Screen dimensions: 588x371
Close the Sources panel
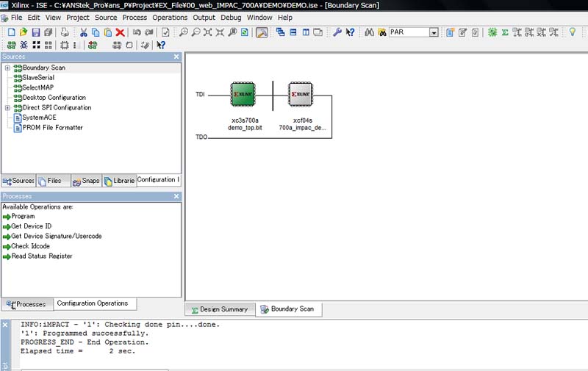(x=176, y=57)
